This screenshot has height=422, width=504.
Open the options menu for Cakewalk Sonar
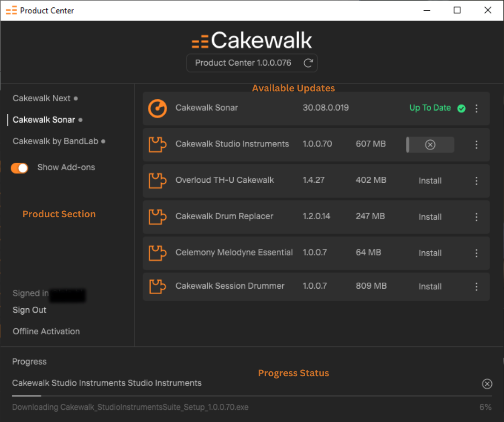[x=476, y=109]
